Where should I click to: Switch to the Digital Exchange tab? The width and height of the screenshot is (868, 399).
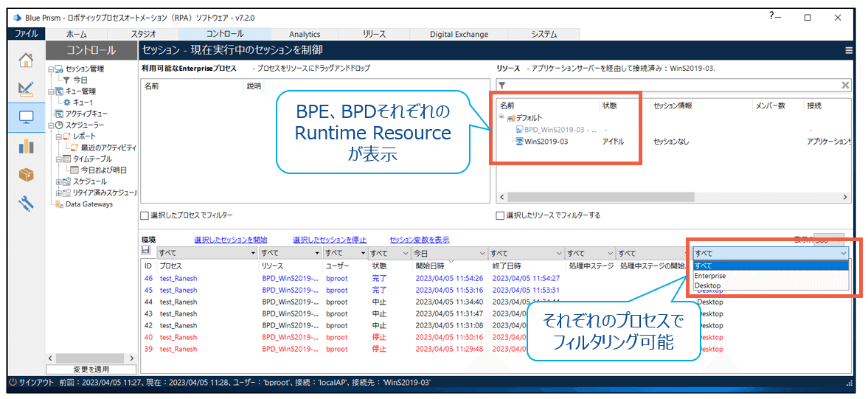[x=459, y=35]
